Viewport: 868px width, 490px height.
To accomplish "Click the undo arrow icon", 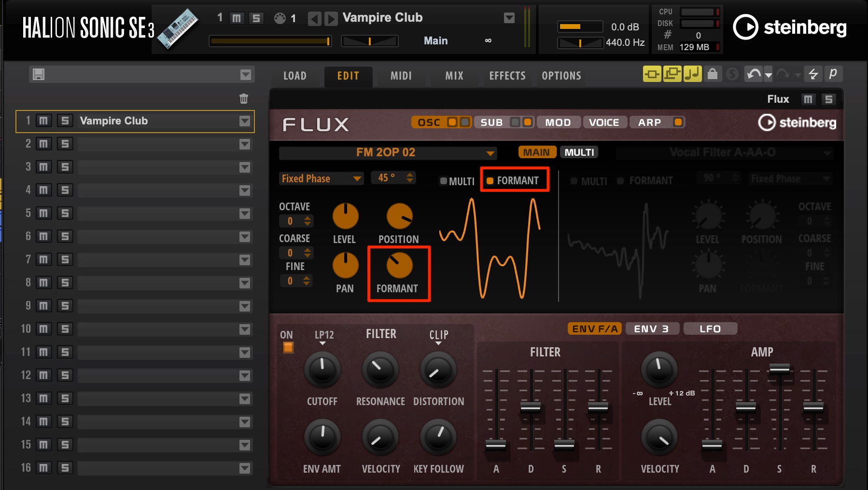I will point(754,74).
